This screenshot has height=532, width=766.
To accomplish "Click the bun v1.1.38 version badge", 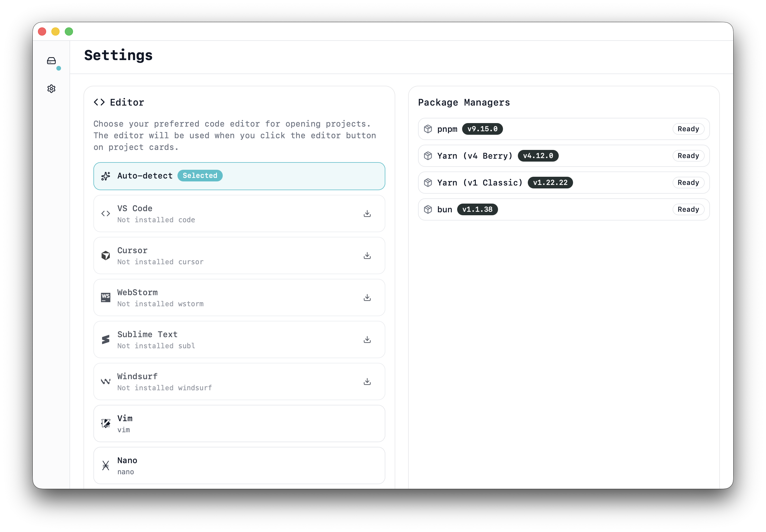I will coord(477,209).
